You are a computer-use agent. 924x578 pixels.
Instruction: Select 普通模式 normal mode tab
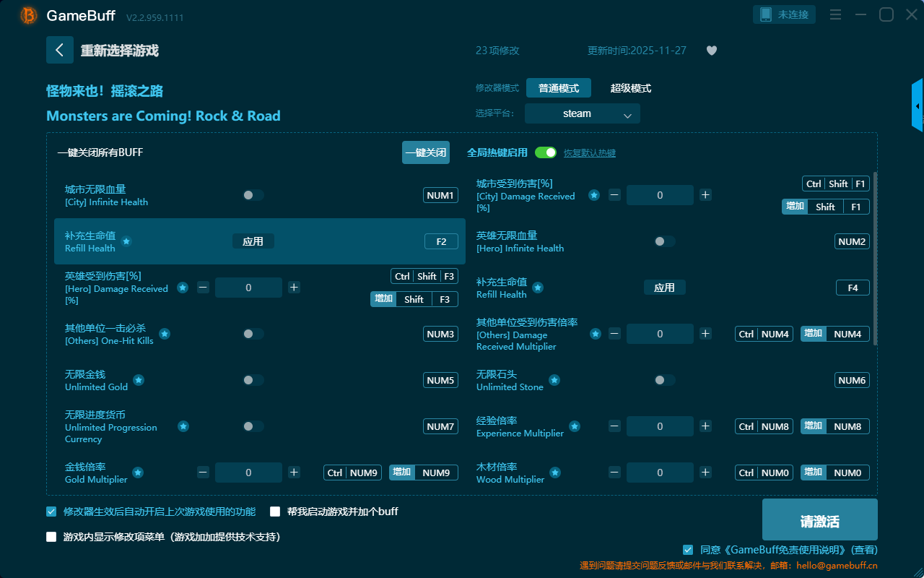pos(558,88)
